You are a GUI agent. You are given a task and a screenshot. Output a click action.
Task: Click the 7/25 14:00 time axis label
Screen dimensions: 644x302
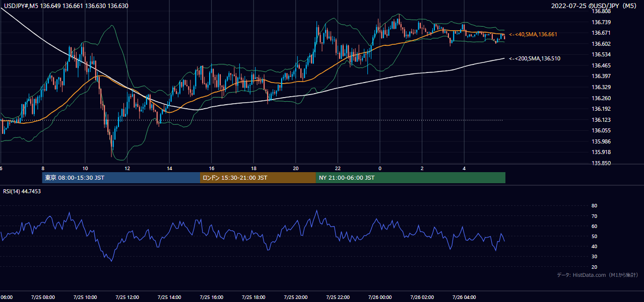point(169,297)
